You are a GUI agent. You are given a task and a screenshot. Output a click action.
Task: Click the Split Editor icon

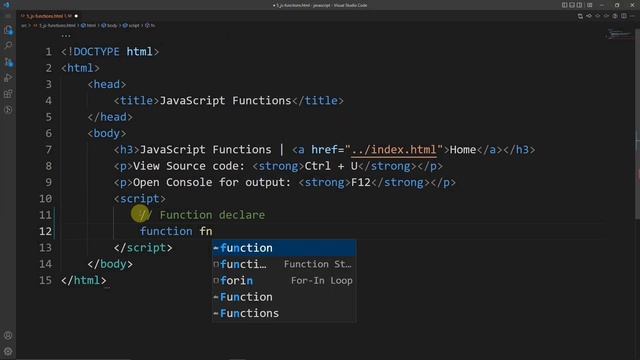click(624, 16)
